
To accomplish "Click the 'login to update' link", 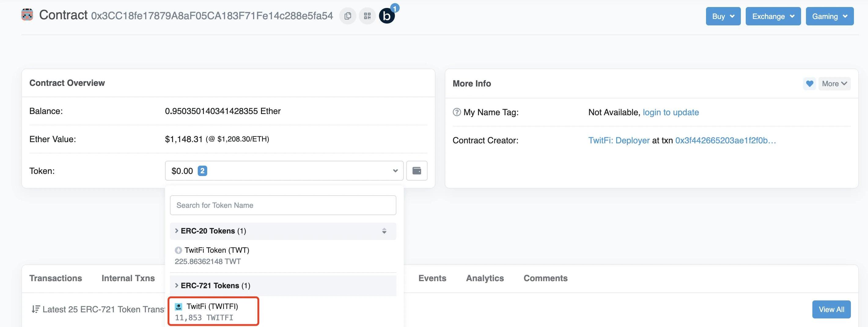I will click(671, 112).
